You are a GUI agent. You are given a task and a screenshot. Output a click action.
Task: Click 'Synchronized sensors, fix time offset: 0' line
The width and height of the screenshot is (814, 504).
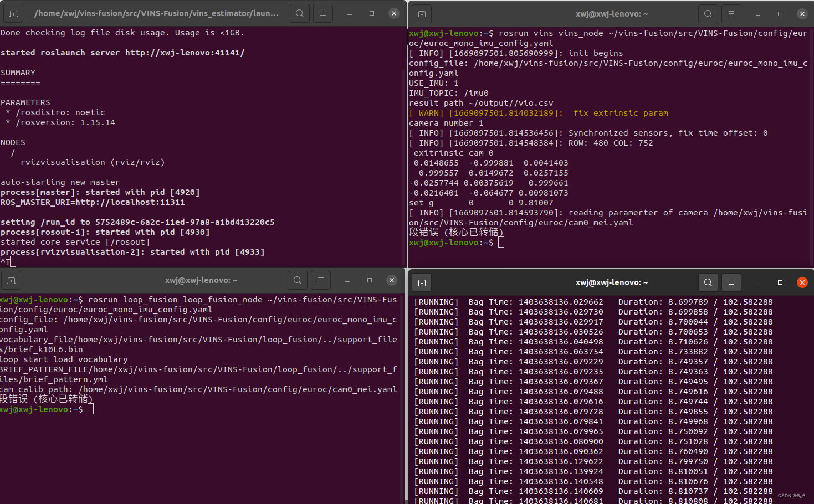(588, 133)
